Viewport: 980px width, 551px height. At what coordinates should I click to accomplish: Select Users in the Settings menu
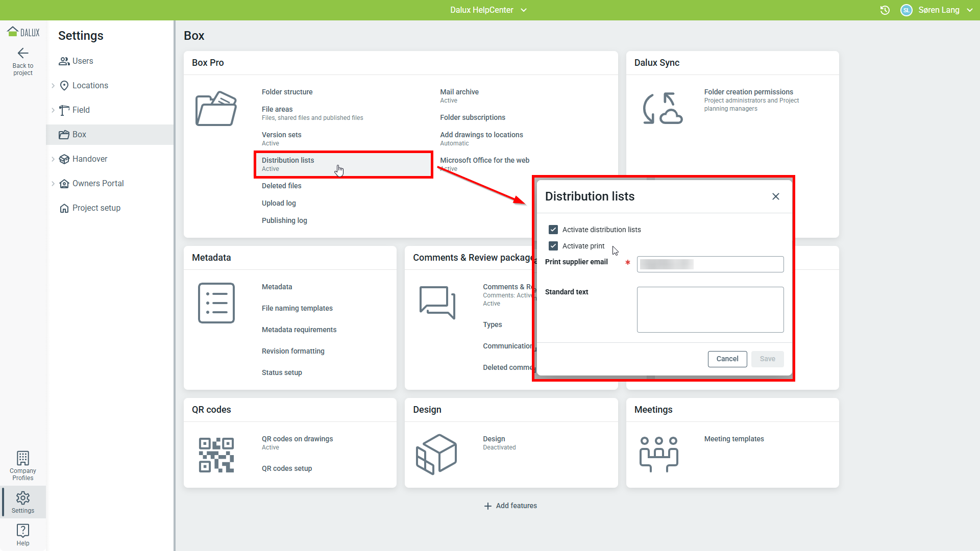click(x=82, y=61)
